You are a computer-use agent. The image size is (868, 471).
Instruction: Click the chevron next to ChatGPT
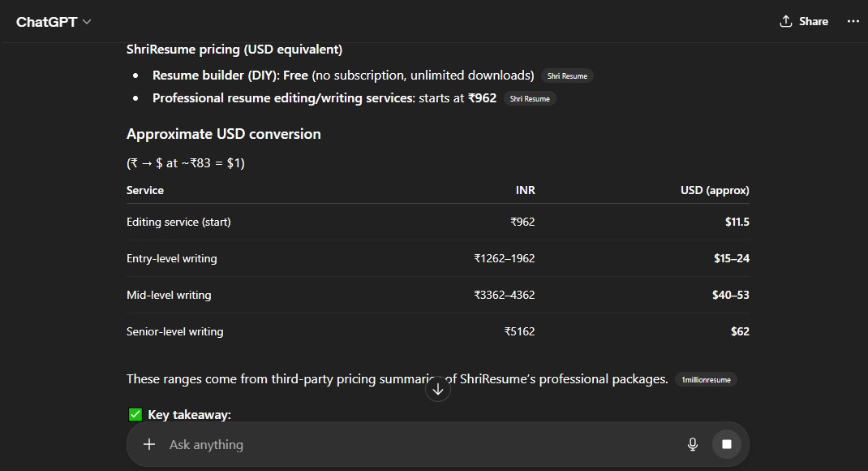point(85,21)
